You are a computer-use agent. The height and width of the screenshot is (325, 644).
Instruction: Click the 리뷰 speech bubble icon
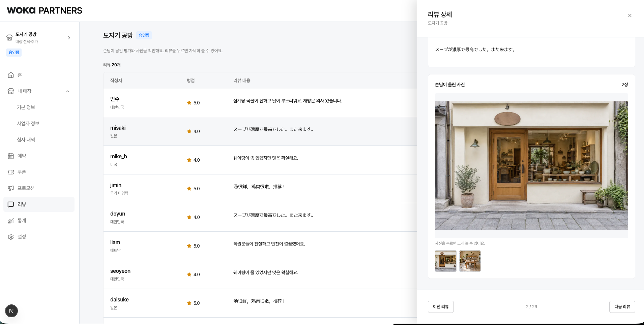tap(11, 204)
